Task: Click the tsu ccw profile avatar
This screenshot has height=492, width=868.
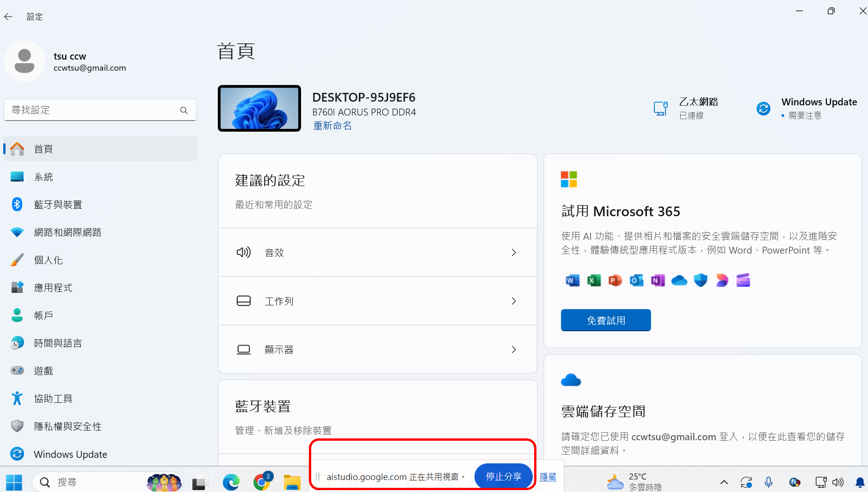Action: click(25, 61)
